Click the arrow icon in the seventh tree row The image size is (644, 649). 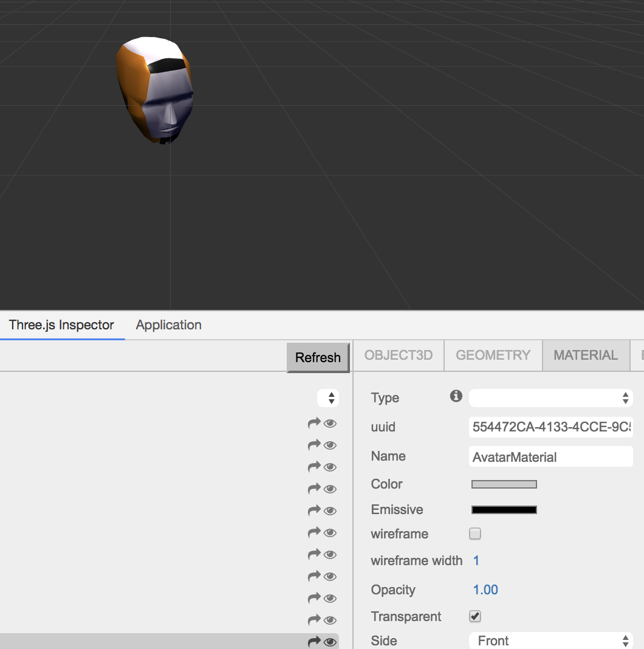tap(314, 554)
